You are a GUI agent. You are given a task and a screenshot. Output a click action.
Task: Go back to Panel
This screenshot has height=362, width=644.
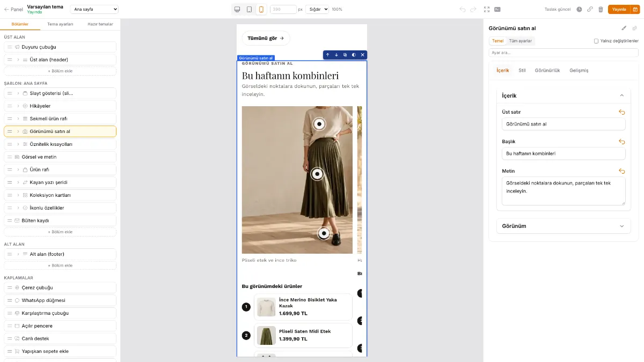coord(13,9)
